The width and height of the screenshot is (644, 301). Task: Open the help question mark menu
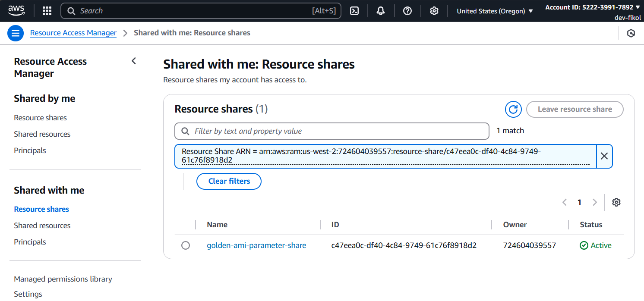407,11
